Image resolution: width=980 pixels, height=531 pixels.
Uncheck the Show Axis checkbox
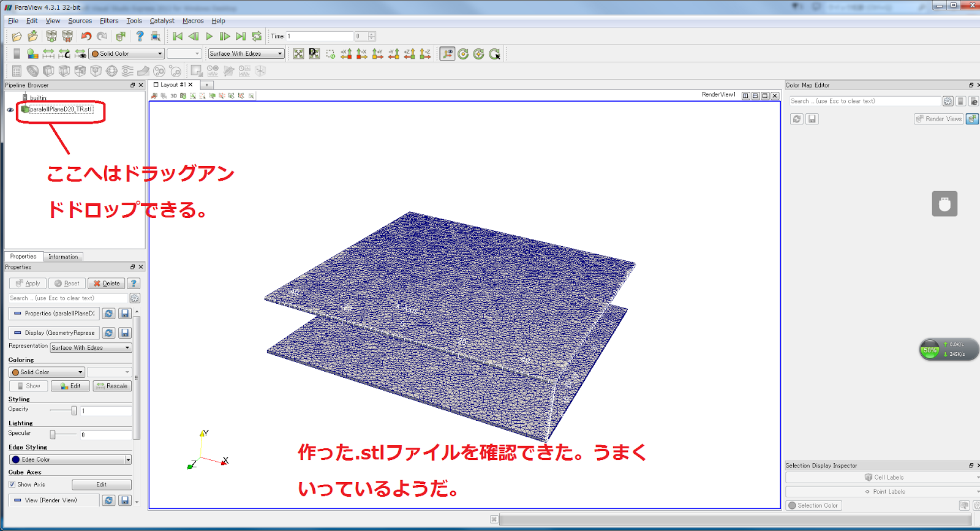(12, 484)
